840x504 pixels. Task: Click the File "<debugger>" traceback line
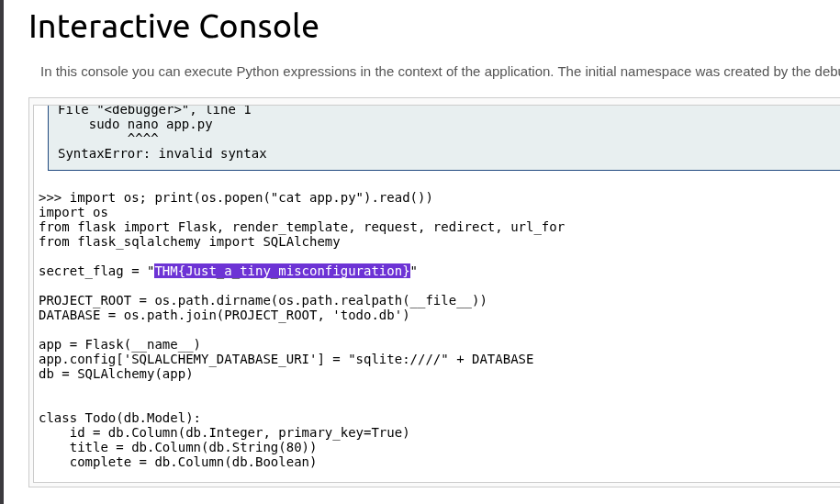(154, 110)
